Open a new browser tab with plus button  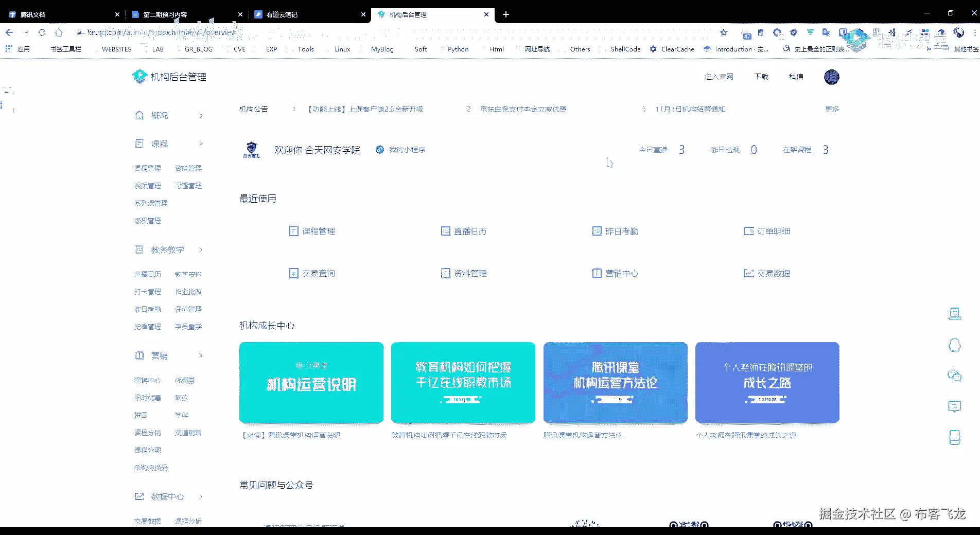(506, 14)
